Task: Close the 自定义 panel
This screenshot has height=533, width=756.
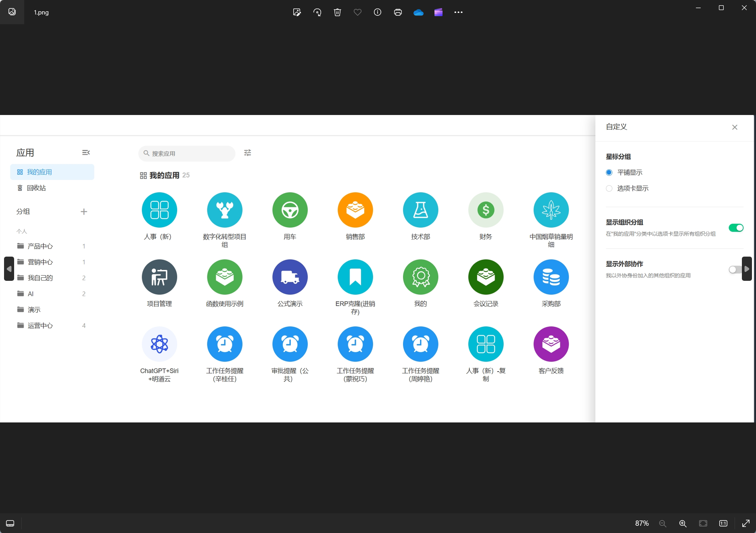Action: (735, 127)
